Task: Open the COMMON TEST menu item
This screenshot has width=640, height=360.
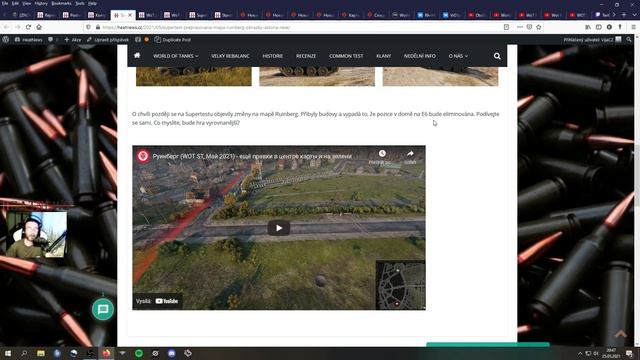Action: (x=346, y=56)
